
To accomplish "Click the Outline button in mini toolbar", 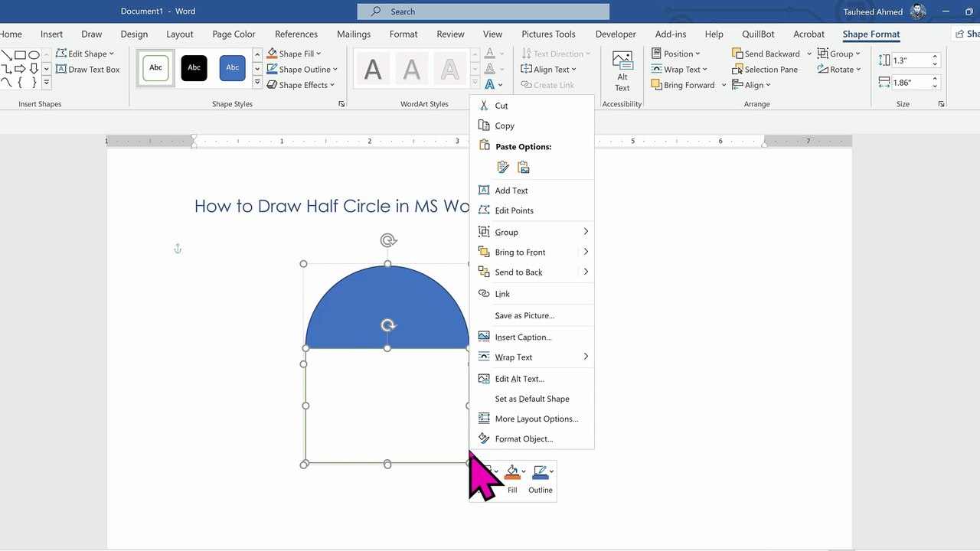I will tap(540, 480).
